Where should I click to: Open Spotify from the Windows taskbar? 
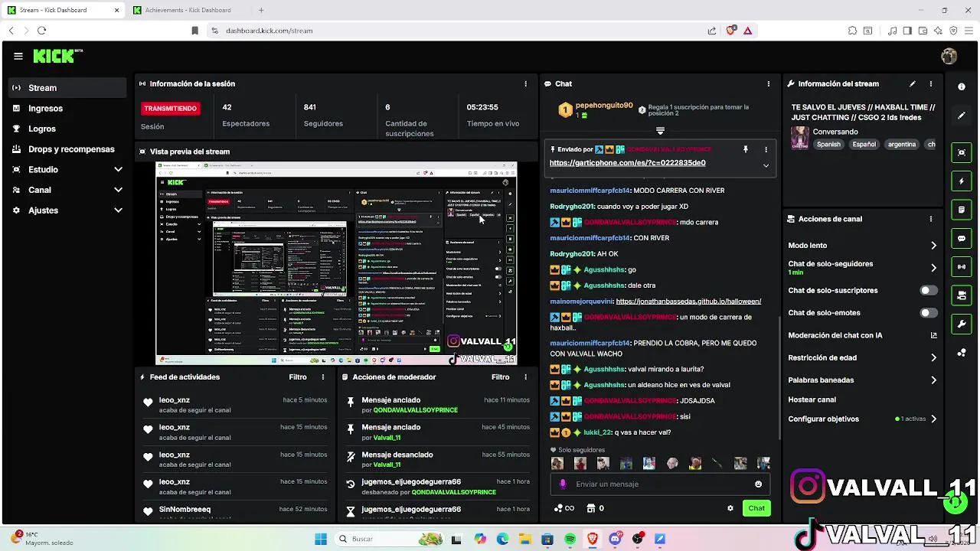[570, 539]
